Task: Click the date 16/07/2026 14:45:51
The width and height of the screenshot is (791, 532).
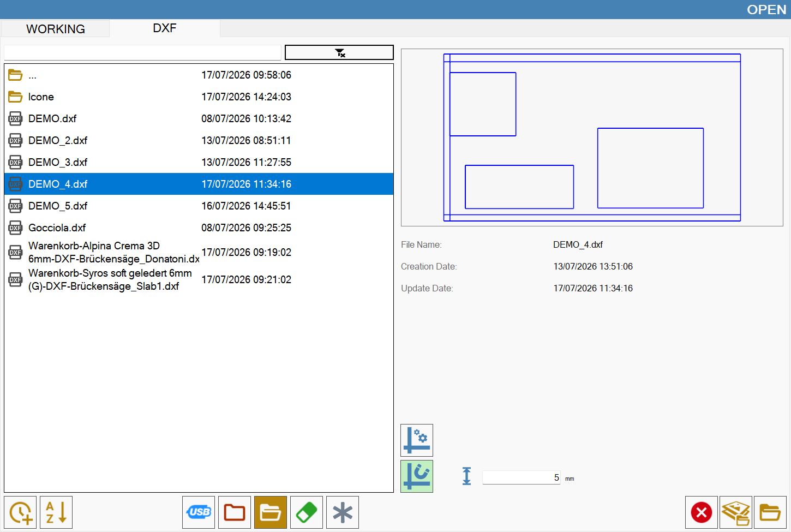Action: pos(246,206)
